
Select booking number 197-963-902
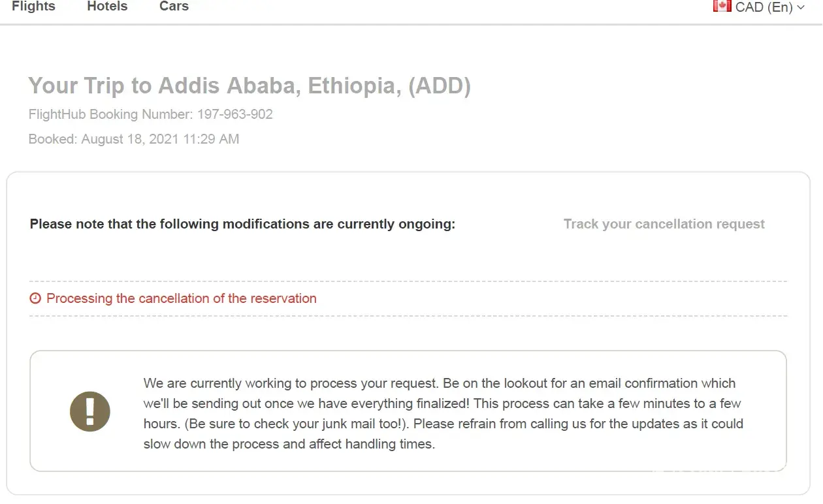235,114
